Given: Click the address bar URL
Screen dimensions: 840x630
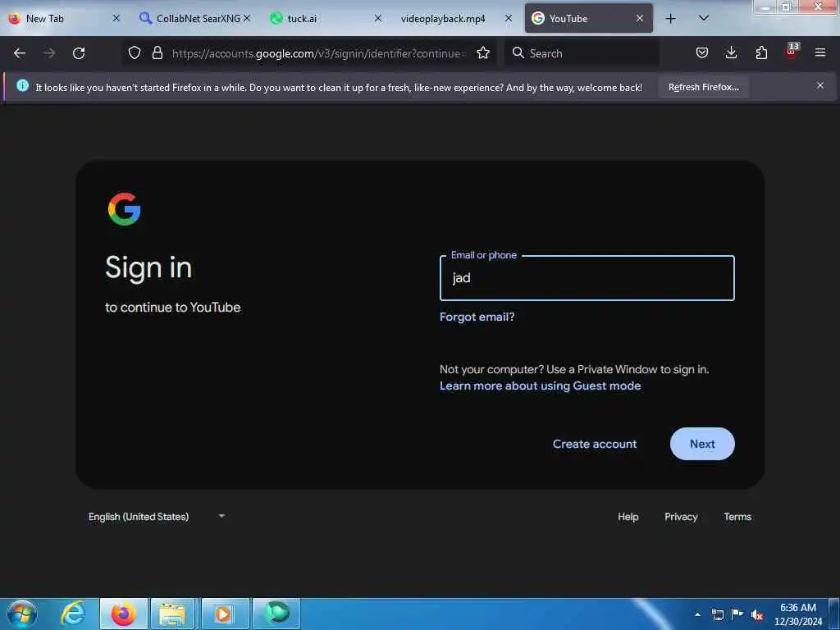Looking at the screenshot, I should coord(319,53).
